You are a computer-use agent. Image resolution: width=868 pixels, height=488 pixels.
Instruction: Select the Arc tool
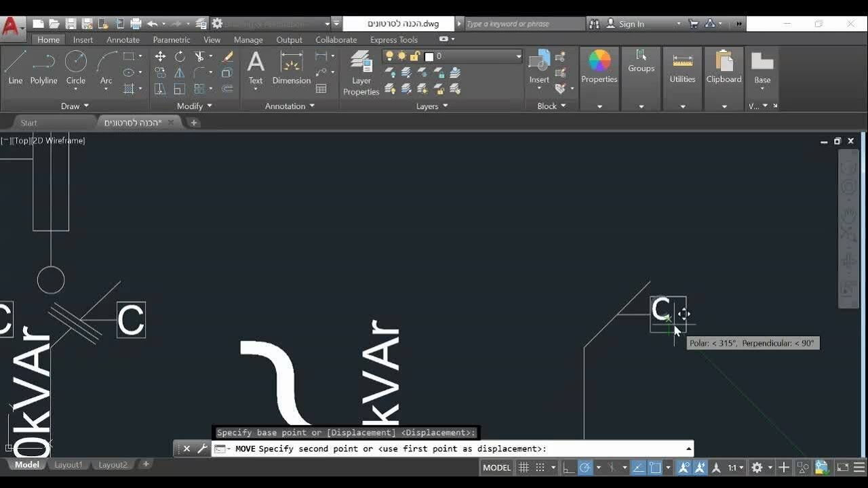[x=106, y=68]
